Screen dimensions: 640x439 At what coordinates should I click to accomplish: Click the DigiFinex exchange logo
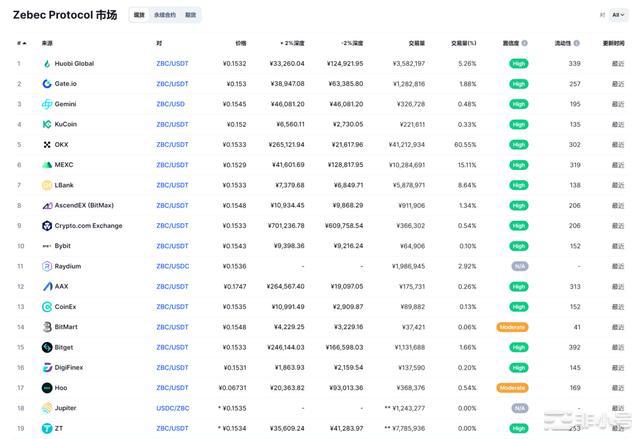[47, 368]
